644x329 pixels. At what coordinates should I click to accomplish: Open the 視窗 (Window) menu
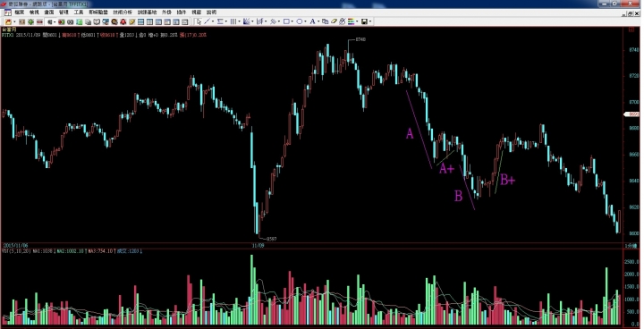pos(196,13)
